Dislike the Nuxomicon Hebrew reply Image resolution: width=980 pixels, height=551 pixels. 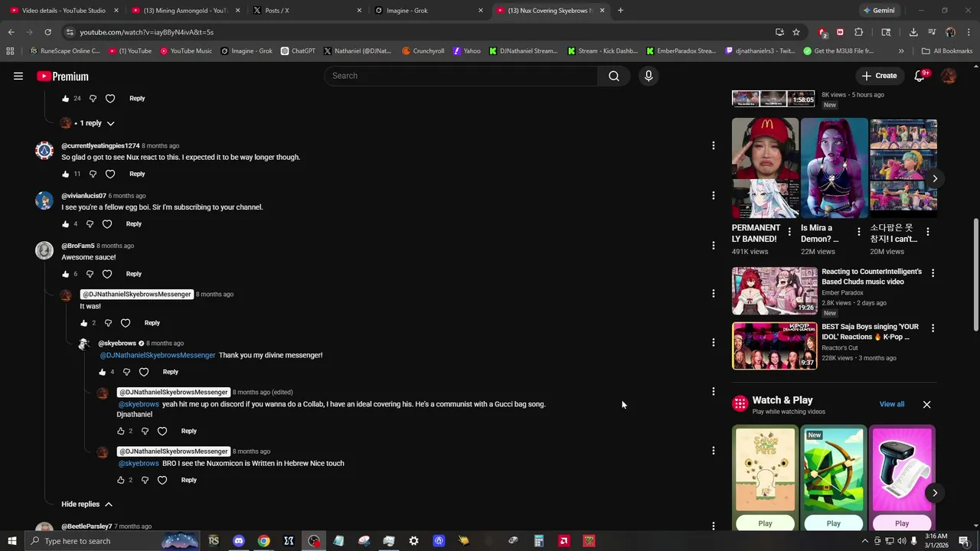145,480
